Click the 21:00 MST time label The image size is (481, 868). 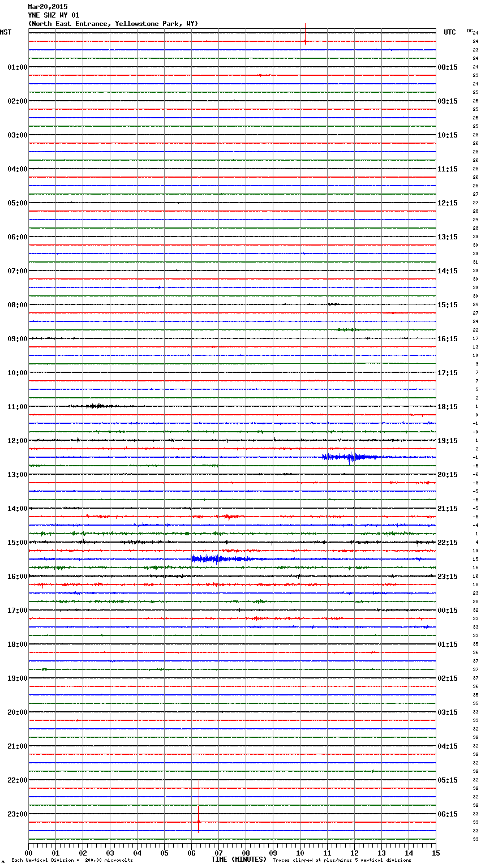(x=18, y=746)
